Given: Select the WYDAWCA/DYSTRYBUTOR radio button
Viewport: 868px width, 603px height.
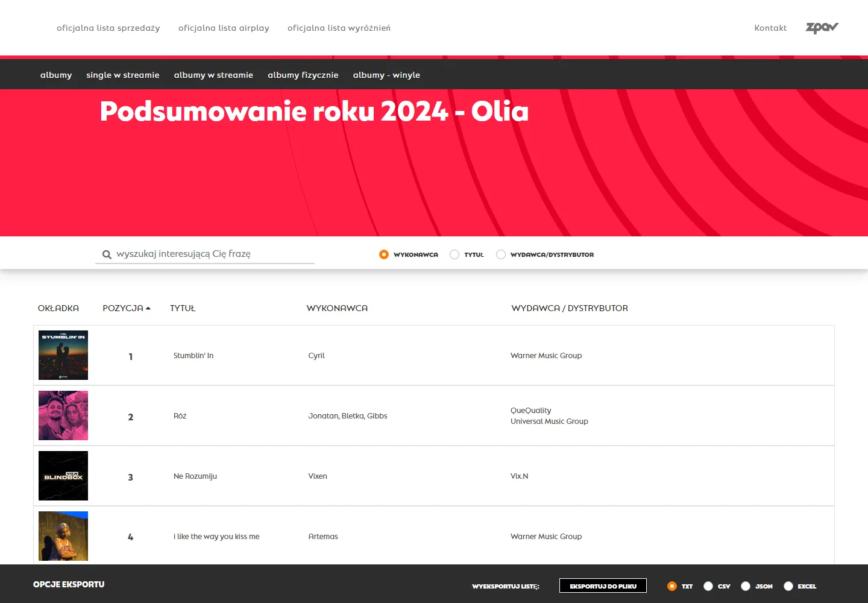Looking at the screenshot, I should click(501, 254).
